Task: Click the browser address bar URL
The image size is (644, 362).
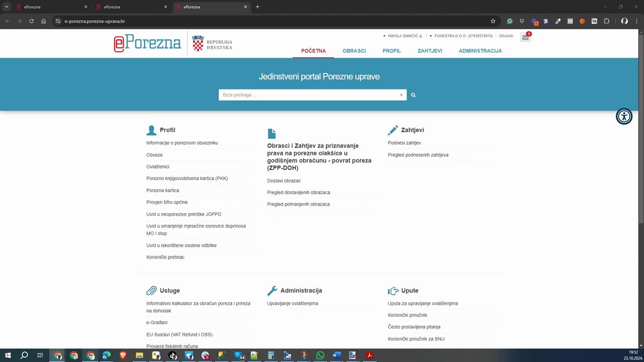Action: [x=95, y=21]
